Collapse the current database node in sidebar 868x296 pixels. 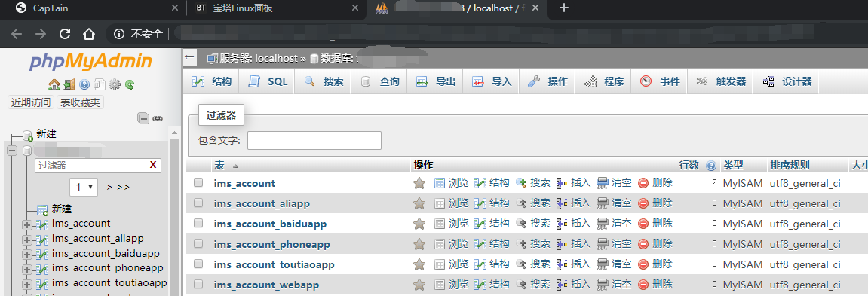point(12,151)
